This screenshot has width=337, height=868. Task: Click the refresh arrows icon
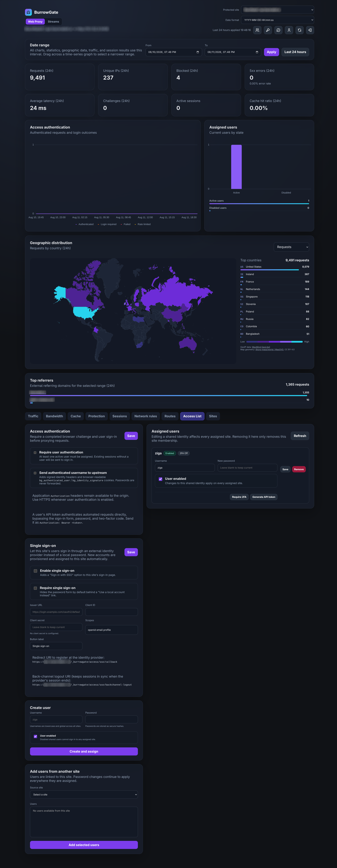[x=299, y=30]
